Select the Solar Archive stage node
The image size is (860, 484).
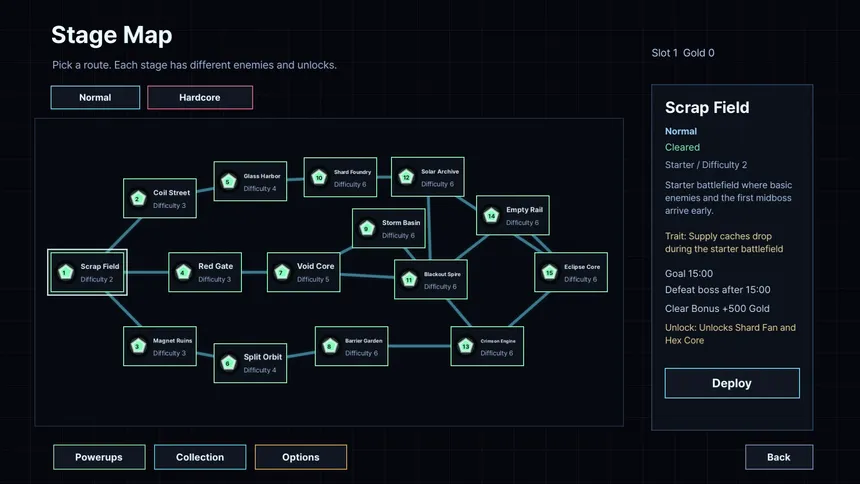click(428, 177)
